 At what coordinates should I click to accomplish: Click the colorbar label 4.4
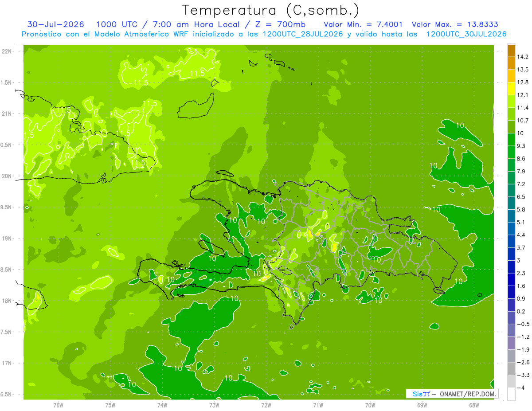[x=521, y=235]
